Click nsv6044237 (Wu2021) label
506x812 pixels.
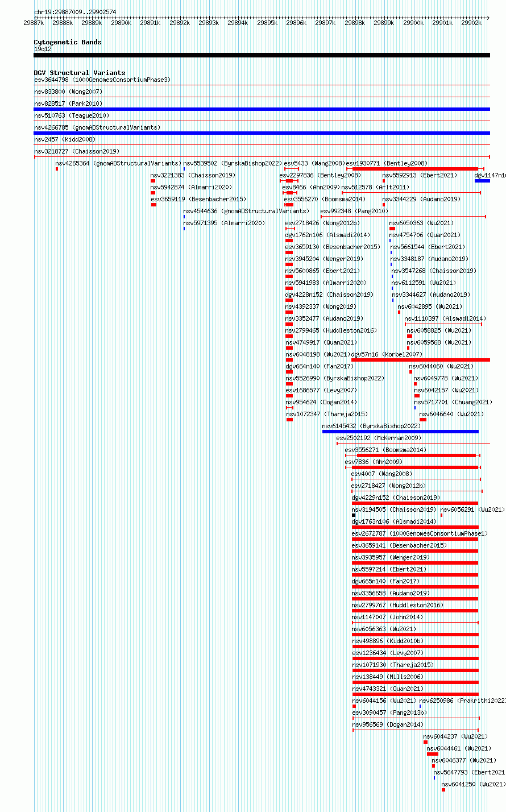[x=456, y=736]
